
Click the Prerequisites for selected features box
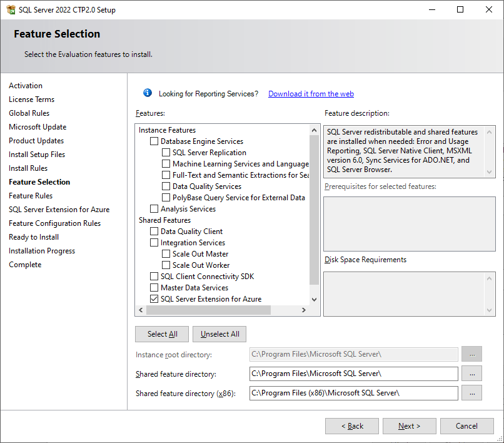pyautogui.click(x=409, y=224)
